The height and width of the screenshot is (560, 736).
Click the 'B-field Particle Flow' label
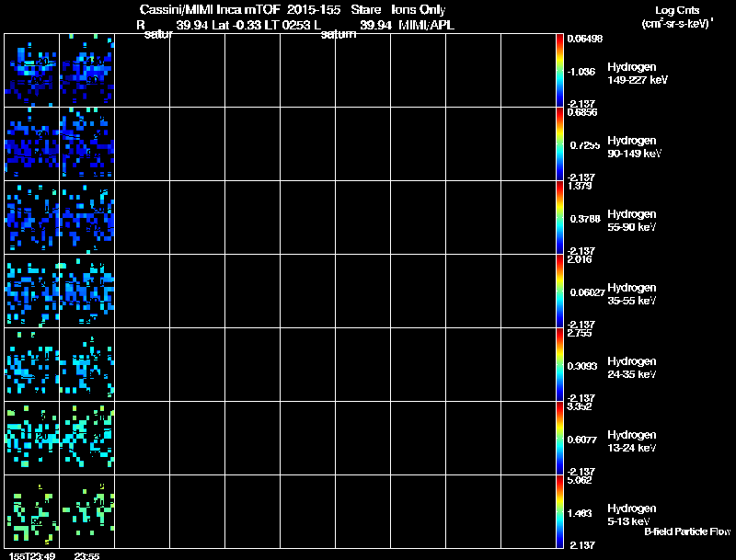(x=687, y=531)
